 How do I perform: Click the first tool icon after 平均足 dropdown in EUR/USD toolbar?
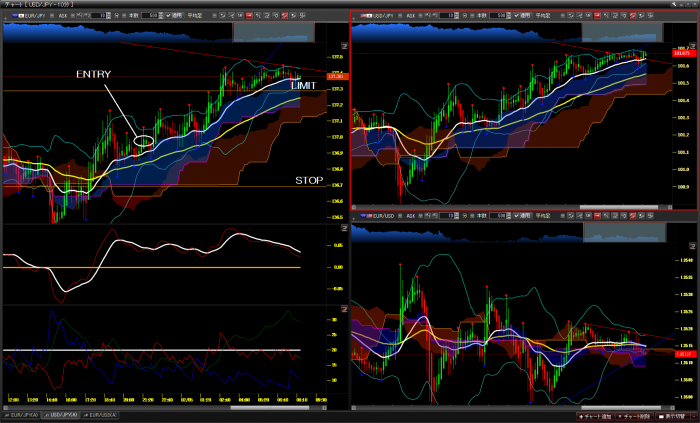[x=571, y=216]
